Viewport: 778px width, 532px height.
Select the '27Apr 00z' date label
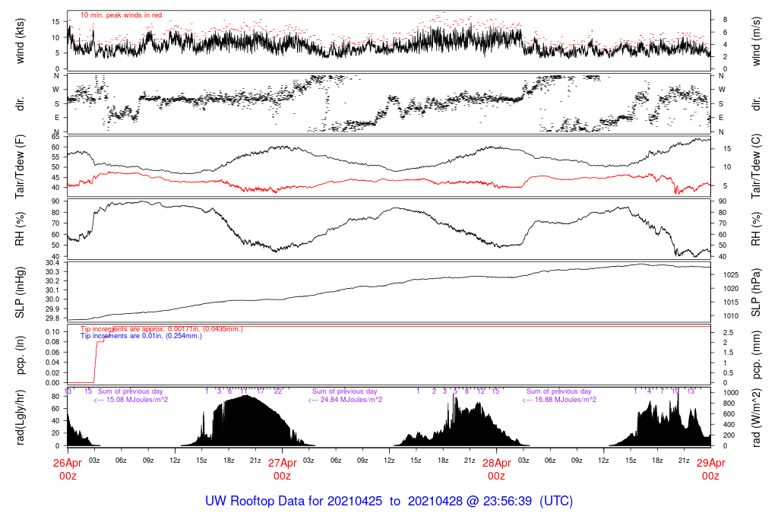click(x=282, y=469)
